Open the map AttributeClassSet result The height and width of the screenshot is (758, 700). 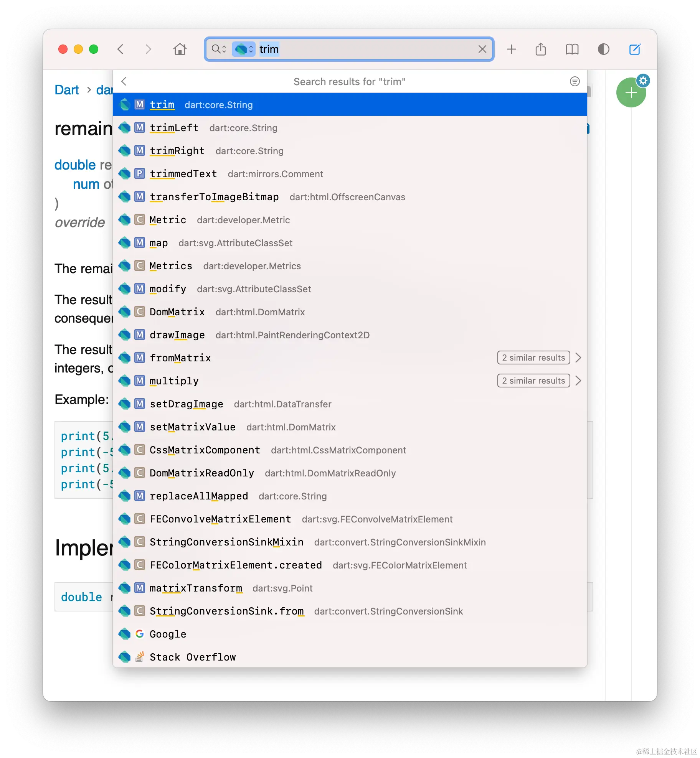[350, 242]
